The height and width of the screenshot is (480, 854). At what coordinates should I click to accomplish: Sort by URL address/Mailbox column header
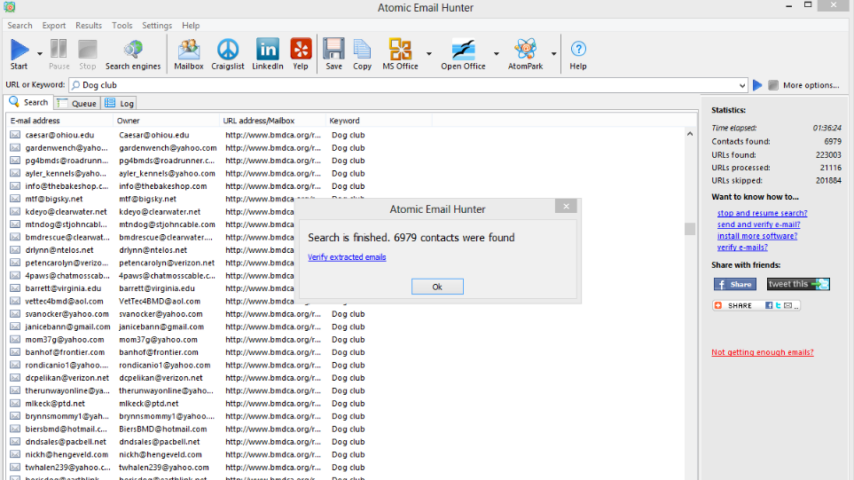click(272, 120)
